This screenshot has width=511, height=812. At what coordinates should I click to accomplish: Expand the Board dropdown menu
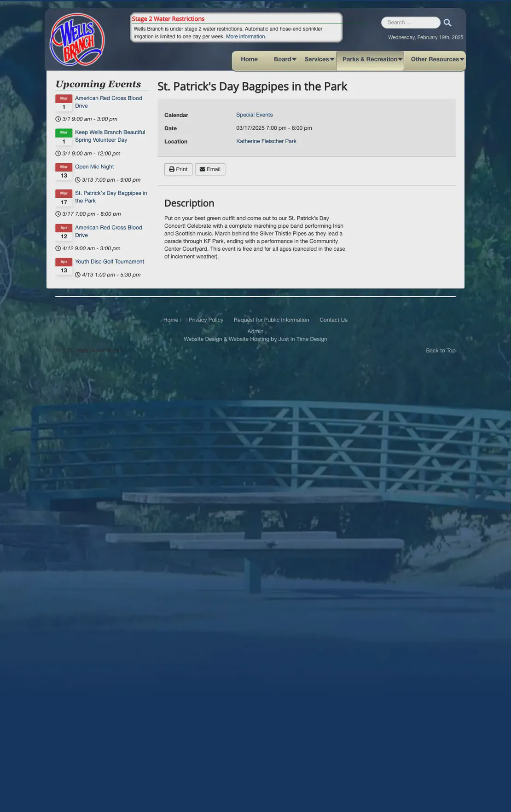[x=285, y=59]
